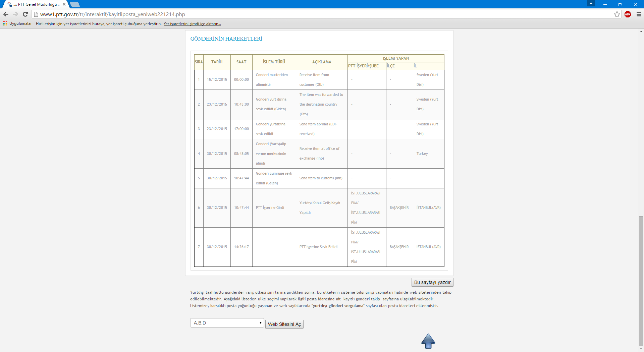Click the GÖNDERİNİN HAREKETLERİ heading
The image size is (644, 352).
(226, 39)
